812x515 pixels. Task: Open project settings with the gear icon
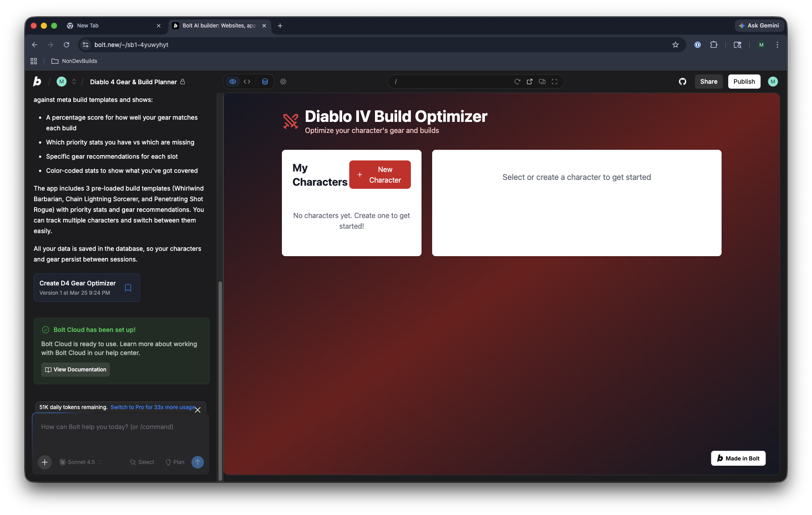[x=283, y=82]
